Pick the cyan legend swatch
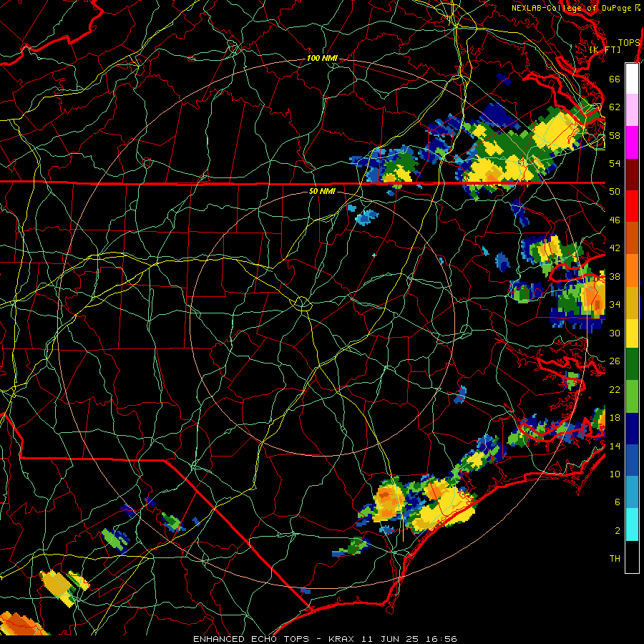 point(632,525)
